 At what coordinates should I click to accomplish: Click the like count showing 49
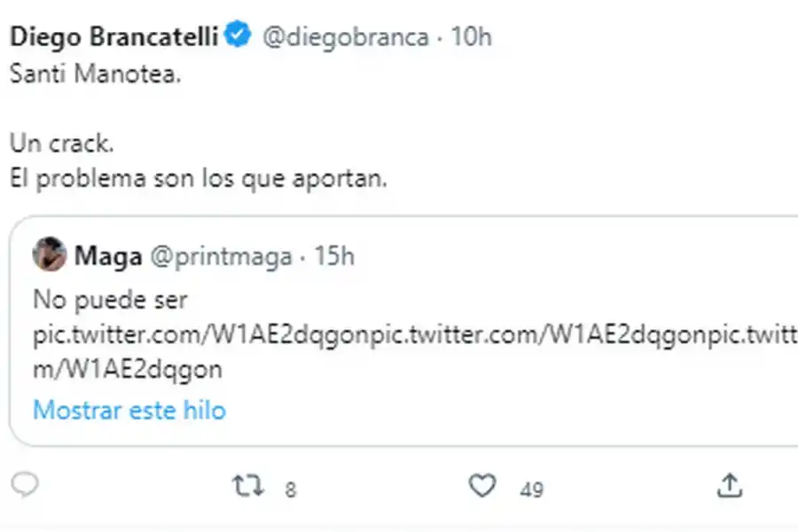click(525, 489)
